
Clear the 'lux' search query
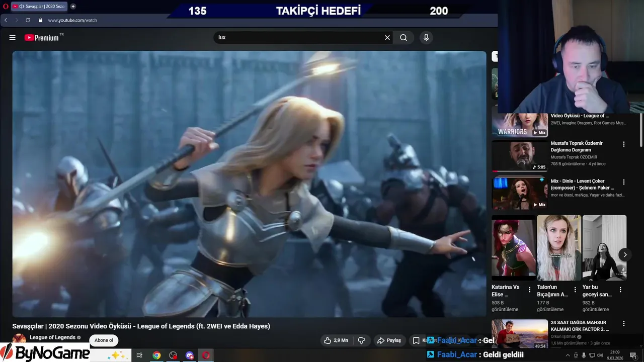(387, 38)
